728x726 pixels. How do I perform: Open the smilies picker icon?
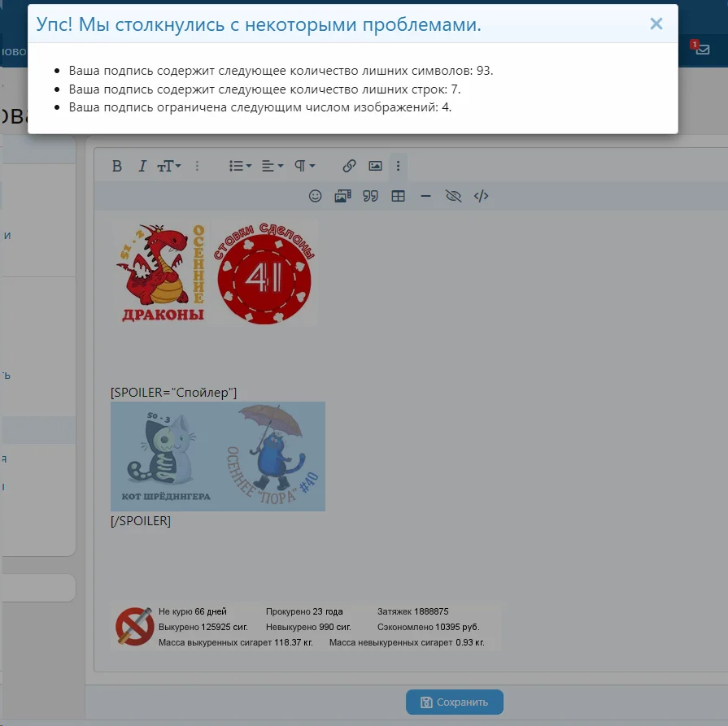click(316, 196)
